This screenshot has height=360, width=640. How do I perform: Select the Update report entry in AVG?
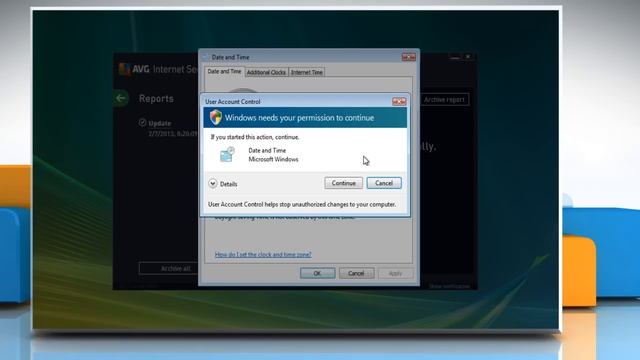(x=168, y=128)
